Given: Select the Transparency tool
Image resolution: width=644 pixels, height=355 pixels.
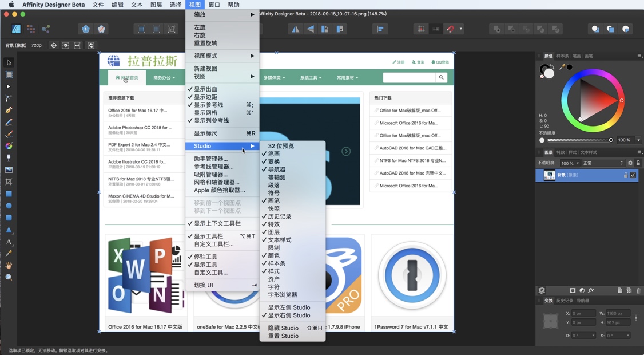Looking at the screenshot, I should (9, 158).
